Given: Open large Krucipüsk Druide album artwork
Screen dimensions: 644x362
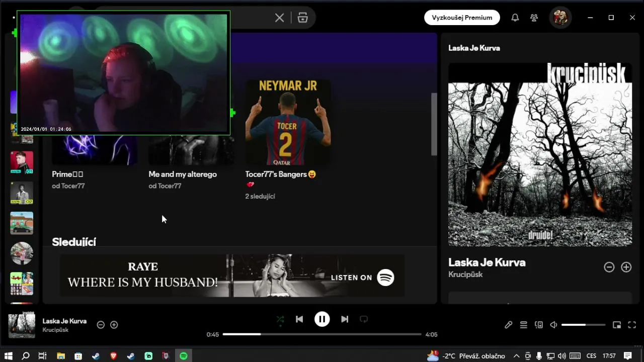Looking at the screenshot, I should coord(540,154).
